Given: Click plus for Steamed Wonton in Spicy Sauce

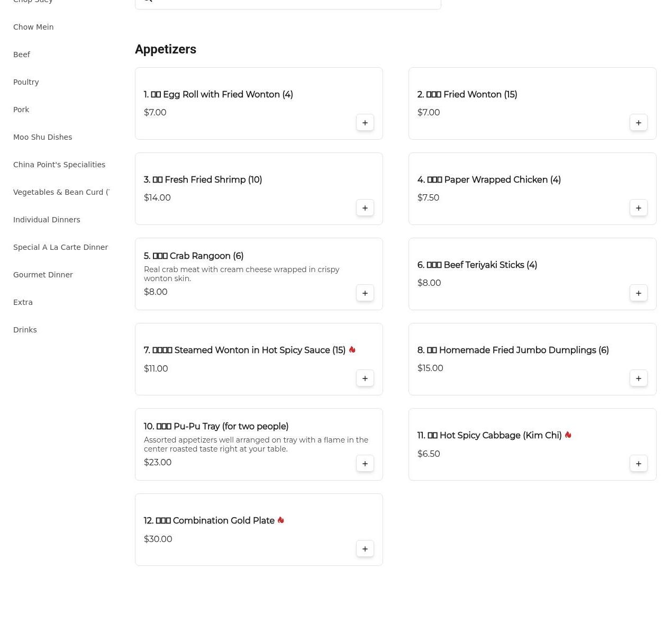Looking at the screenshot, I should (x=365, y=378).
